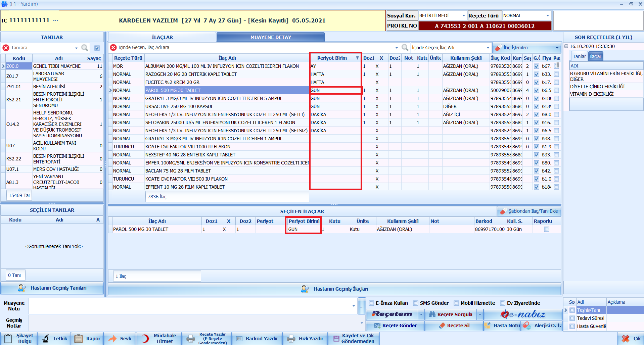Open Şikayet Bulgu clipboard button
Screen dimensions: 644x345
tap(19, 339)
